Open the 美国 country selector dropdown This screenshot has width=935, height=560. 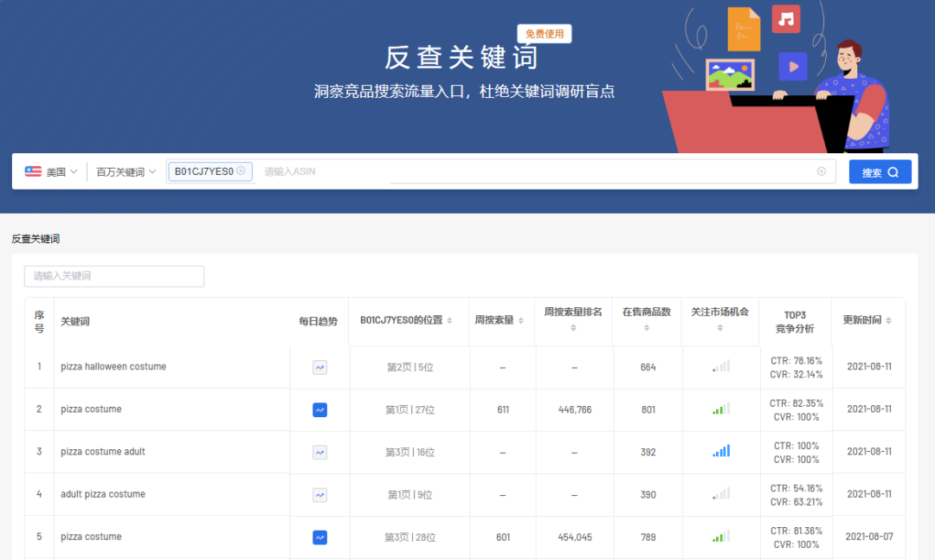(57, 171)
